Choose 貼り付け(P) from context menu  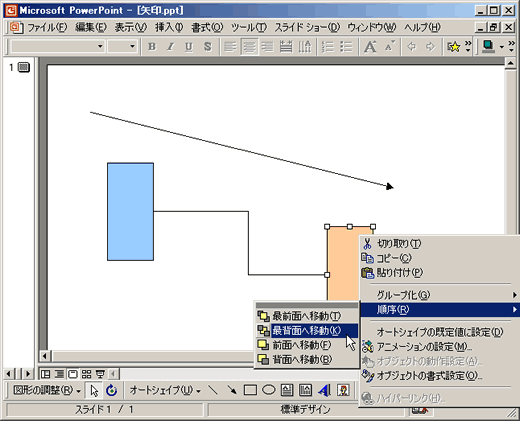(x=440, y=273)
